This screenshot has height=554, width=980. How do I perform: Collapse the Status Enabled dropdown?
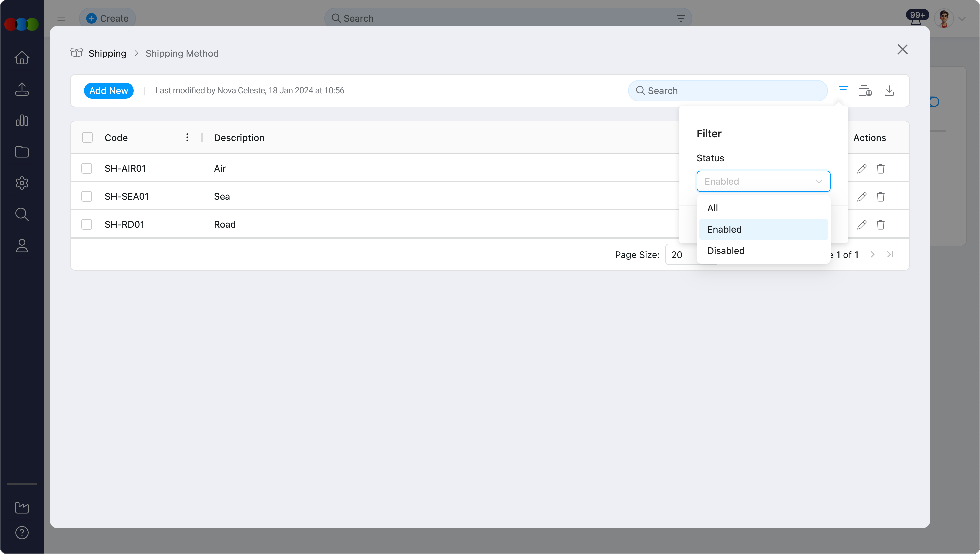tap(763, 181)
